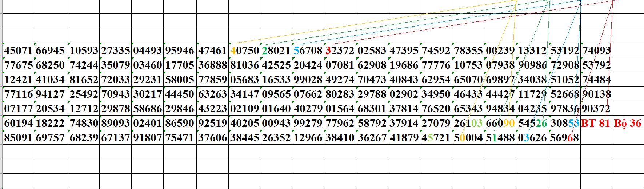The height and width of the screenshot is (189, 644).
Task: Click the cell containing 85091
Action: click(18, 138)
